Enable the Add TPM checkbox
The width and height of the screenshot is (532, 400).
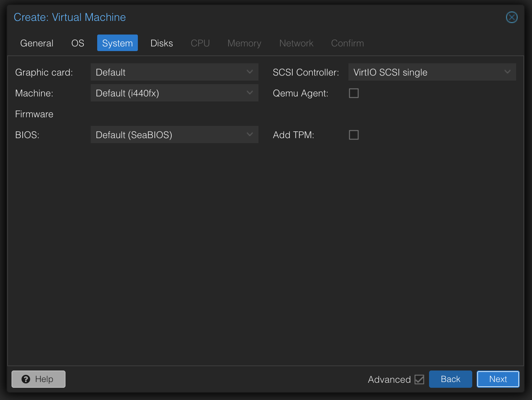[354, 135]
